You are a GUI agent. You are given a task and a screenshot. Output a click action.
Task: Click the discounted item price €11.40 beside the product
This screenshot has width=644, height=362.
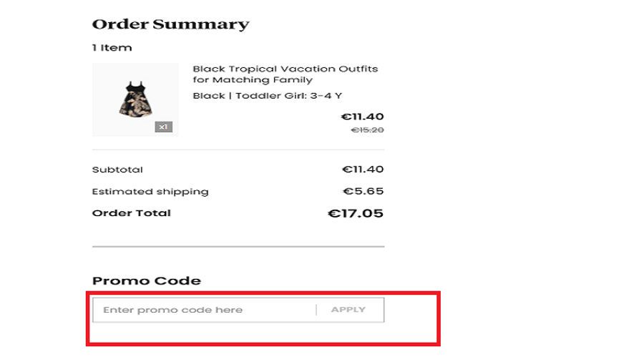click(x=362, y=117)
